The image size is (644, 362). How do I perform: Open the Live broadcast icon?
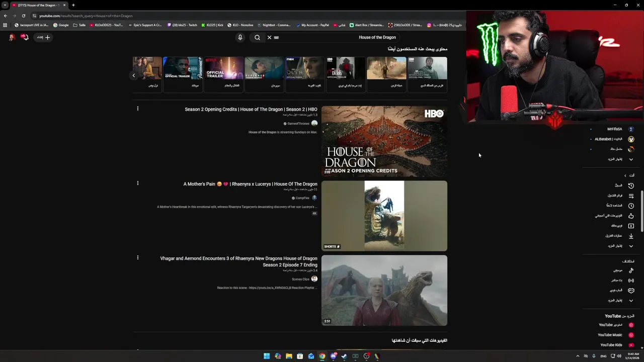coord(631,281)
